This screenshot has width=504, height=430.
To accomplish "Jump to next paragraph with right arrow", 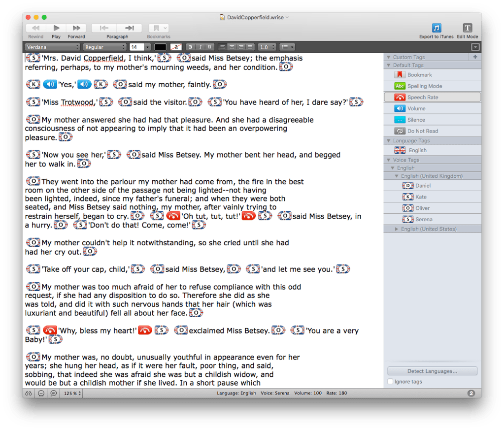I will coord(130,28).
